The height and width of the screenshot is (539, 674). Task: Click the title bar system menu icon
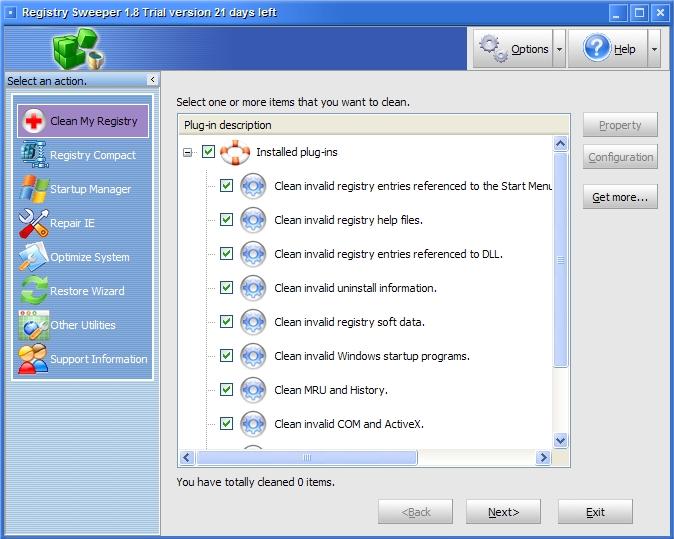point(11,12)
